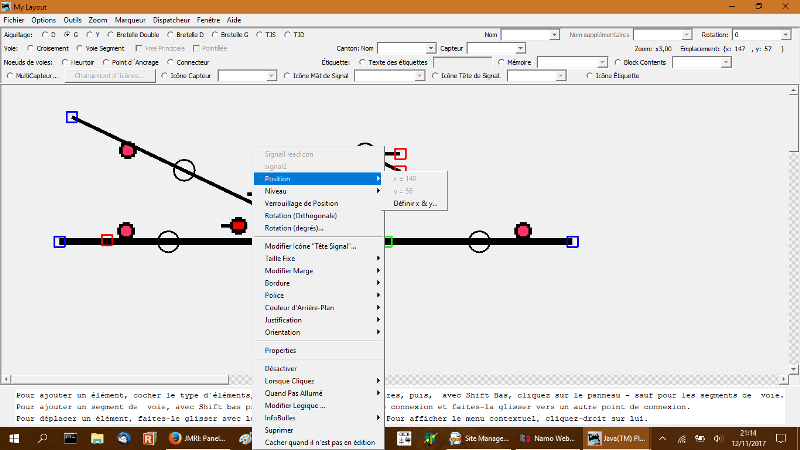
Task: Open the taskbar search icon
Action: 43,438
